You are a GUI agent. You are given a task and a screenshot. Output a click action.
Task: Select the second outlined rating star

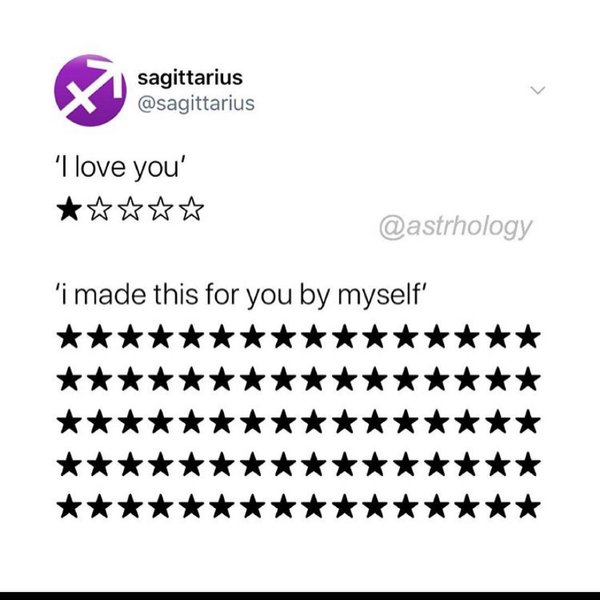100,209
